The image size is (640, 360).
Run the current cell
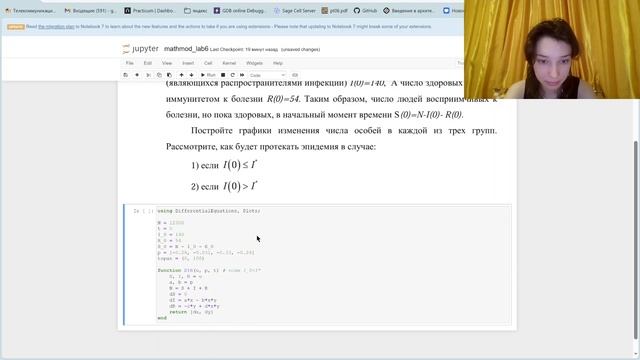coord(208,75)
